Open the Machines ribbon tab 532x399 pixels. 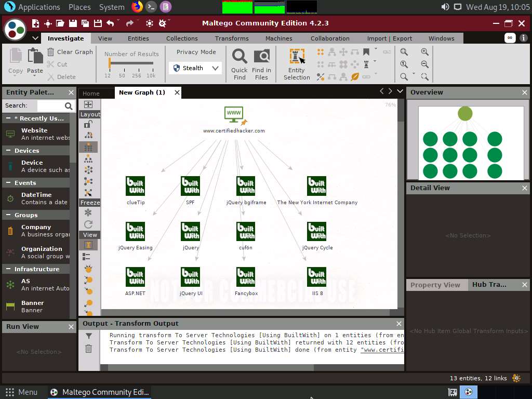279,38
